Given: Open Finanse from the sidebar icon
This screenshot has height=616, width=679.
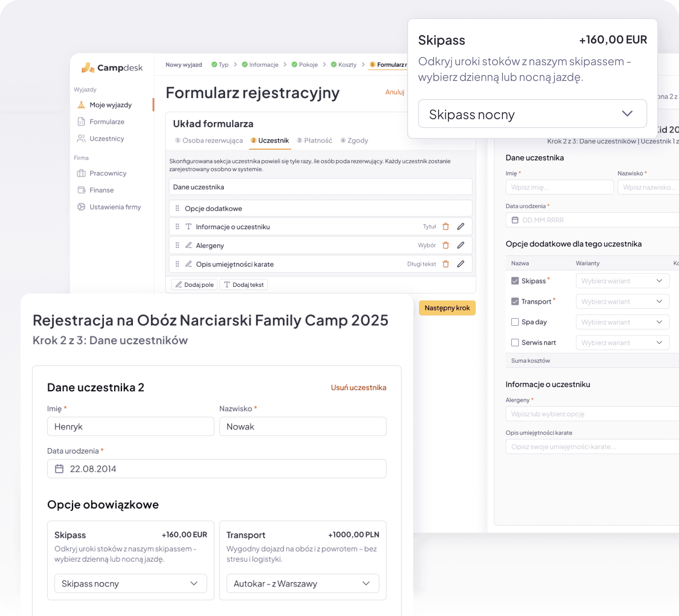Looking at the screenshot, I should pos(81,190).
